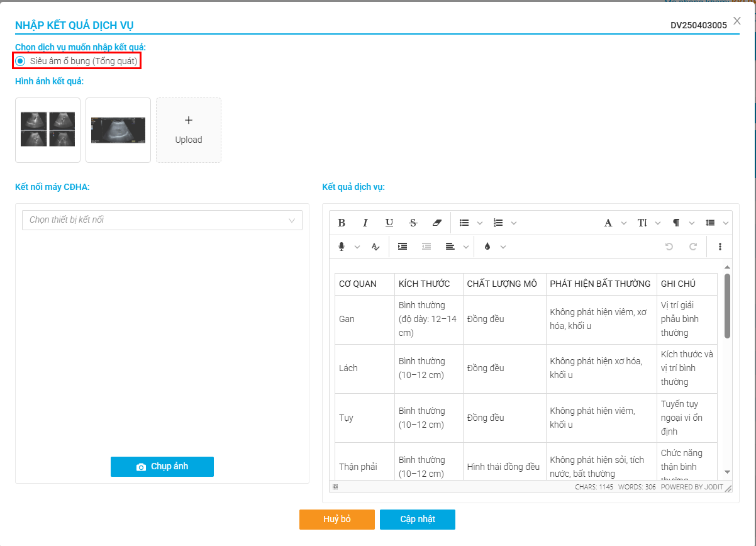Image resolution: width=756 pixels, height=546 pixels.
Task: Open the numbered list style dropdown arrow
Action: coord(513,223)
